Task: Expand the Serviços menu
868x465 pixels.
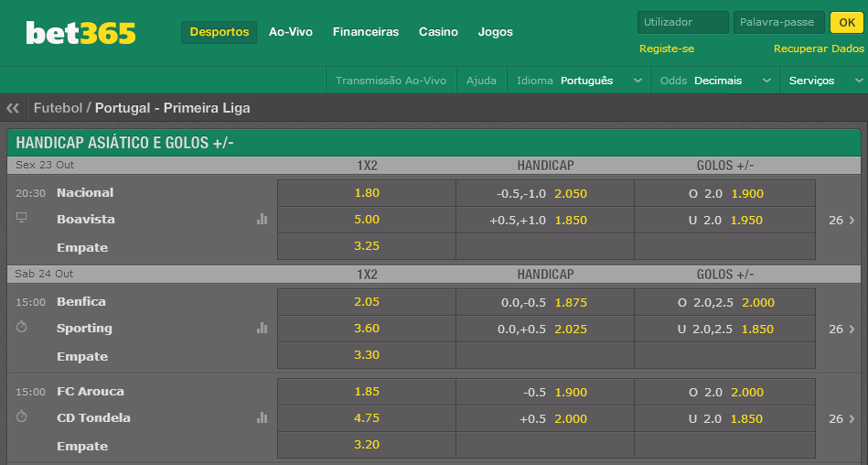Action: tap(824, 81)
